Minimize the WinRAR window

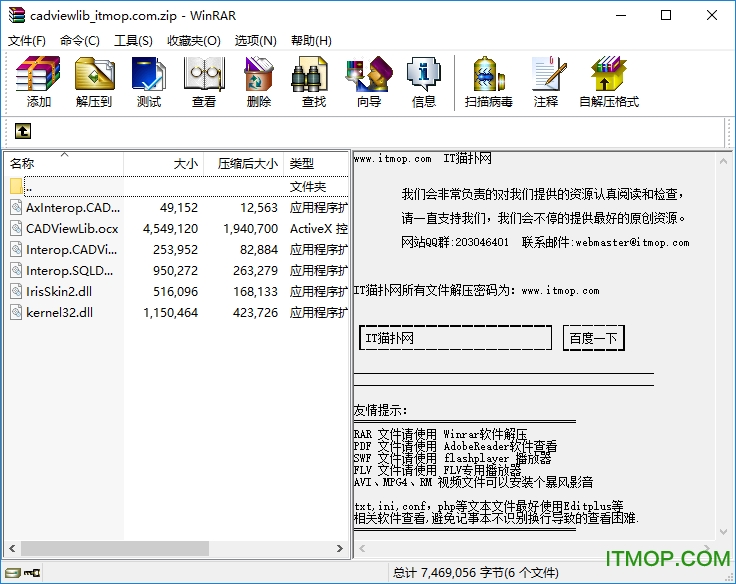[621, 15]
